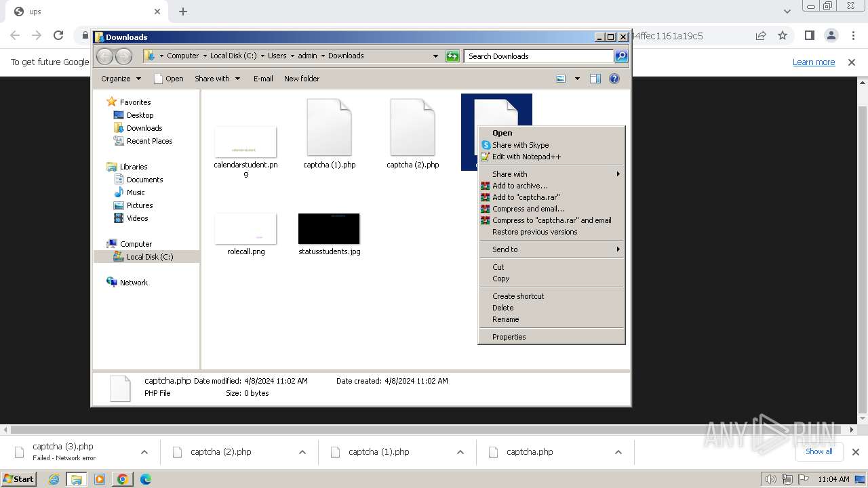Screen dimensions: 868x488
Task: Choose Add to archive...
Action: pyautogui.click(x=551, y=186)
